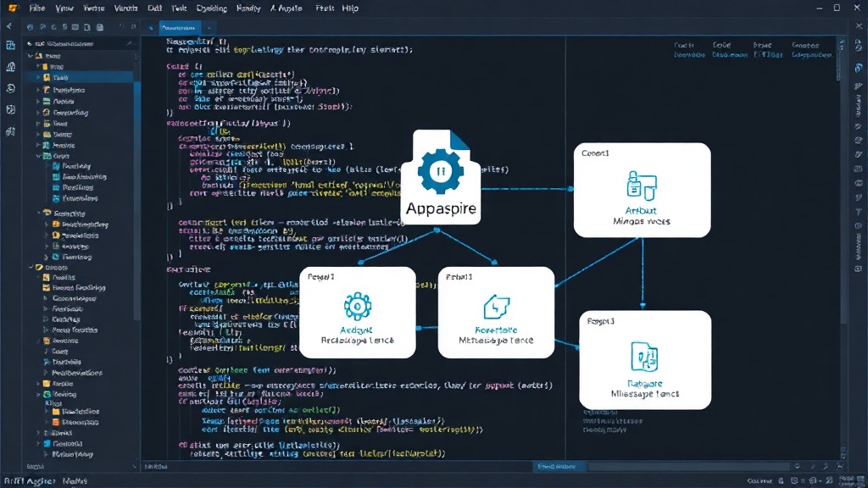Click the funnel filter icon in right tool strip
868x488 pixels.
click(859, 212)
